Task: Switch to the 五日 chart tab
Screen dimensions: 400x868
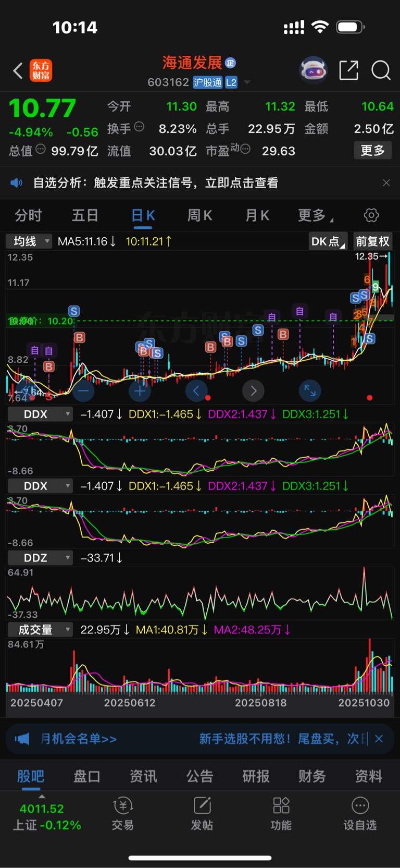Action: click(x=85, y=215)
